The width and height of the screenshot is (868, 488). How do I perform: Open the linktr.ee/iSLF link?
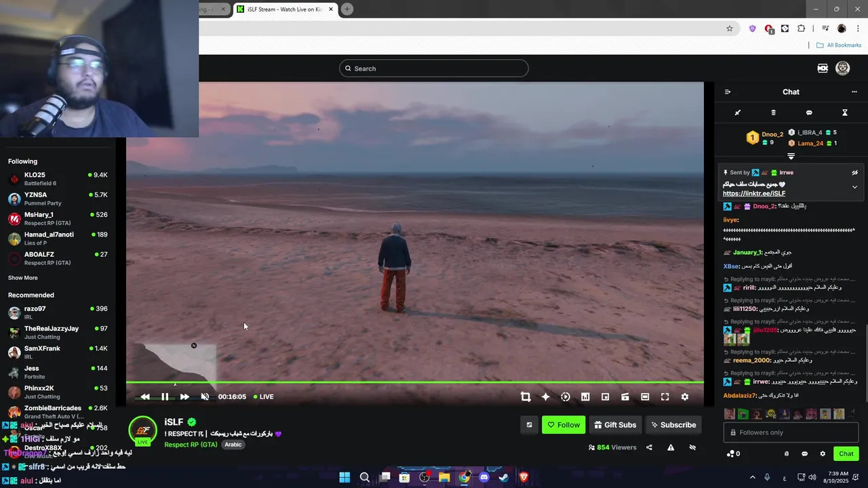754,194
